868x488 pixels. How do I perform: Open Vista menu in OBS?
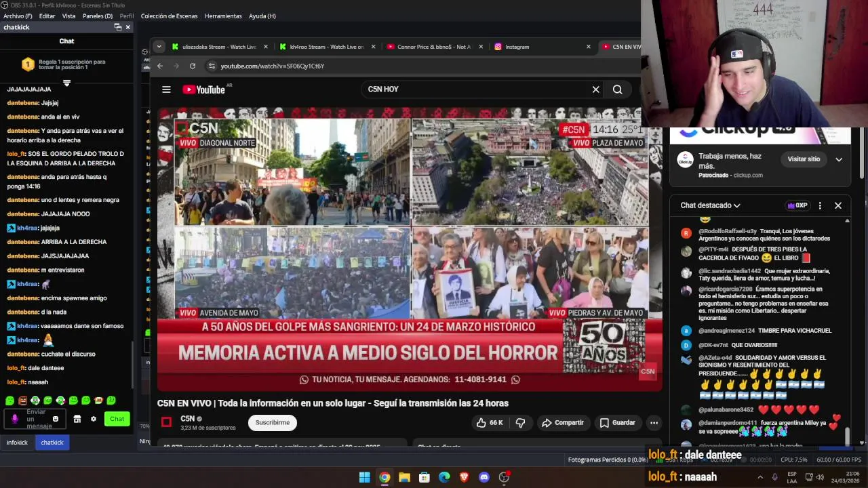(69, 16)
